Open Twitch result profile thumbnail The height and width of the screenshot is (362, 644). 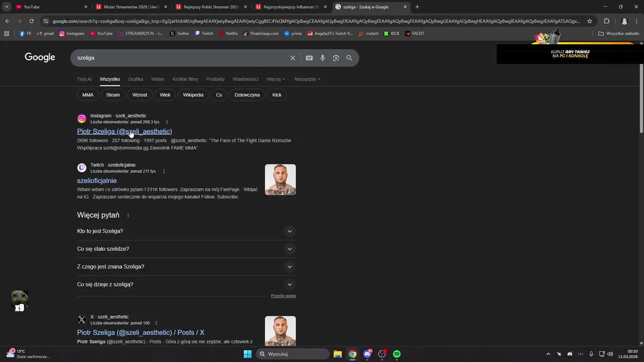[280, 179]
